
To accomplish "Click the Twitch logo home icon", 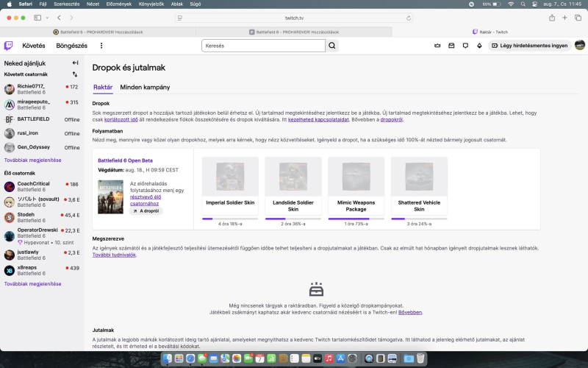I will (8, 46).
